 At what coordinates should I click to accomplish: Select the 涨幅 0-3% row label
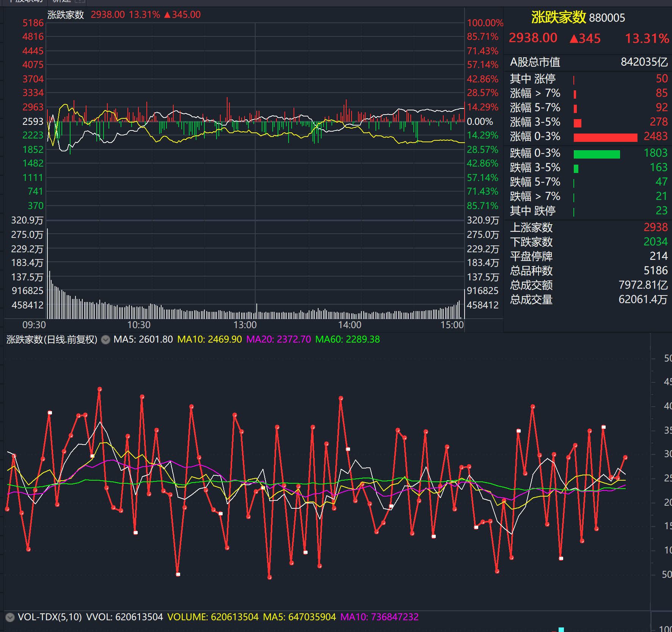click(x=535, y=136)
